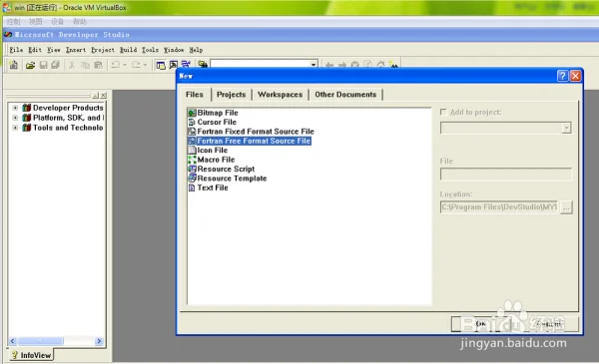Image resolution: width=599 pixels, height=364 pixels.
Task: Click the dialog's question mark help icon
Action: (562, 76)
